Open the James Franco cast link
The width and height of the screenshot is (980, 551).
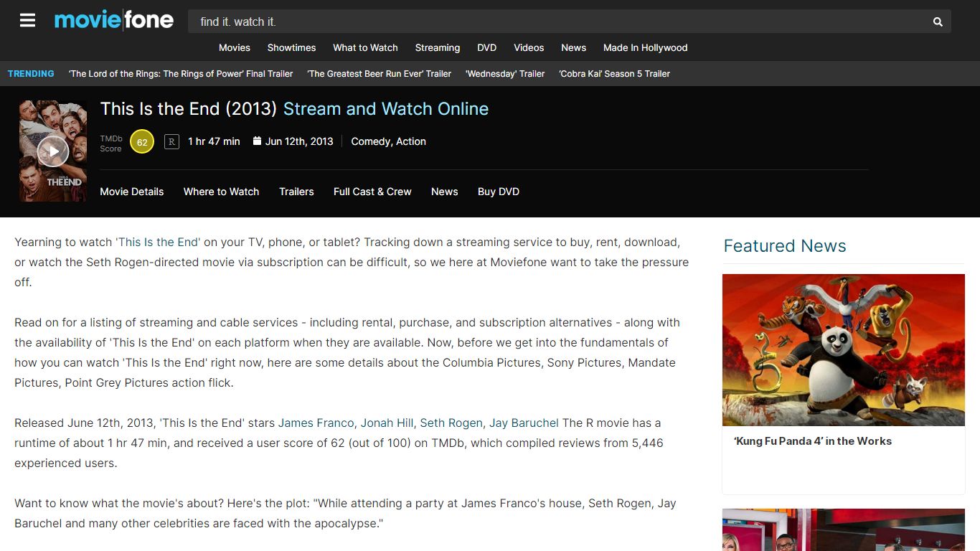point(316,423)
